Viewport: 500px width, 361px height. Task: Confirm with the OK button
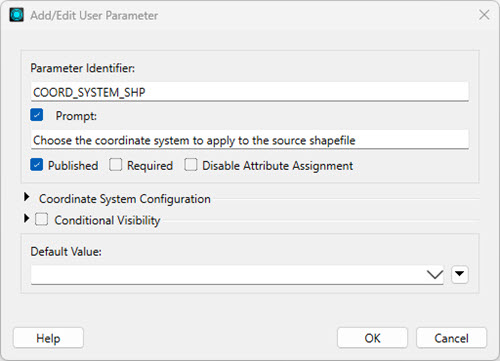[x=372, y=338]
